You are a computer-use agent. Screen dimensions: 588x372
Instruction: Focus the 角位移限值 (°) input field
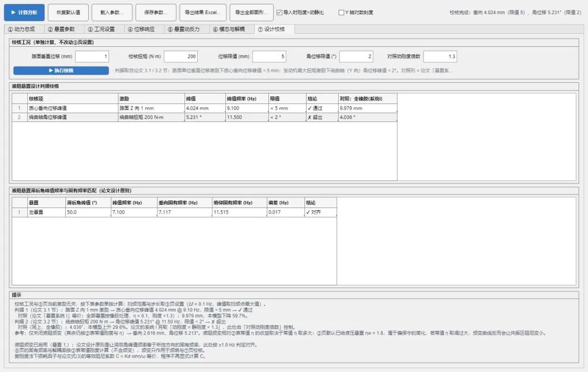(356, 57)
